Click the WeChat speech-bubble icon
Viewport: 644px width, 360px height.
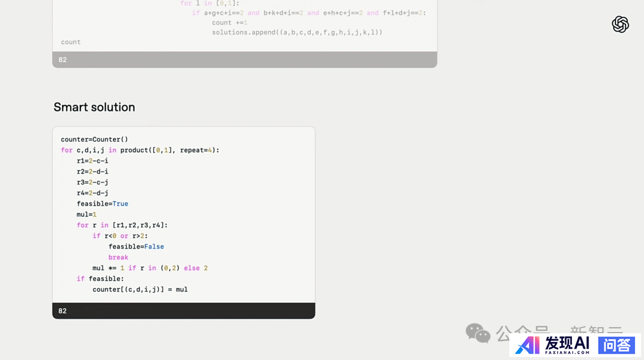click(x=478, y=333)
